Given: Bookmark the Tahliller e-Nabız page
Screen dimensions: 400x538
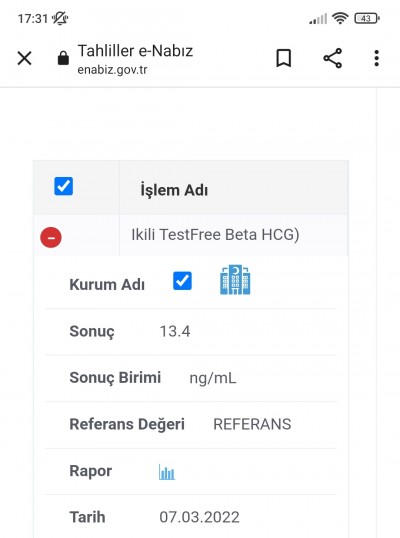Looking at the screenshot, I should coord(284,58).
